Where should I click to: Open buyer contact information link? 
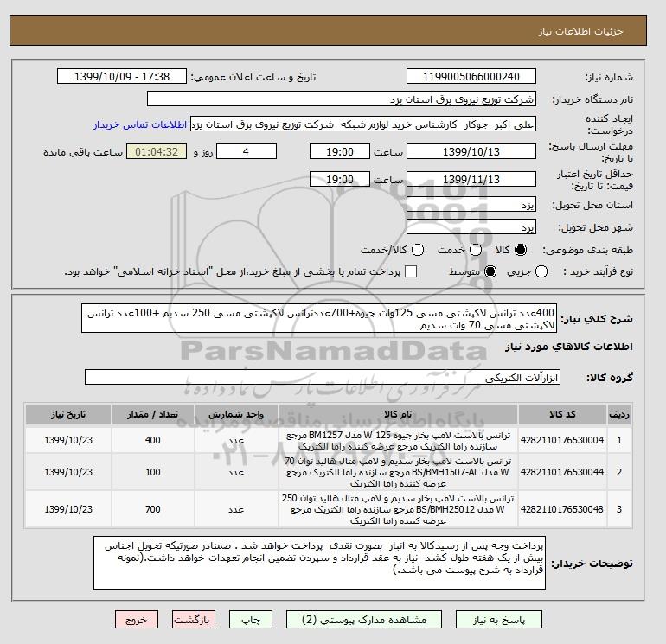[x=140, y=124]
